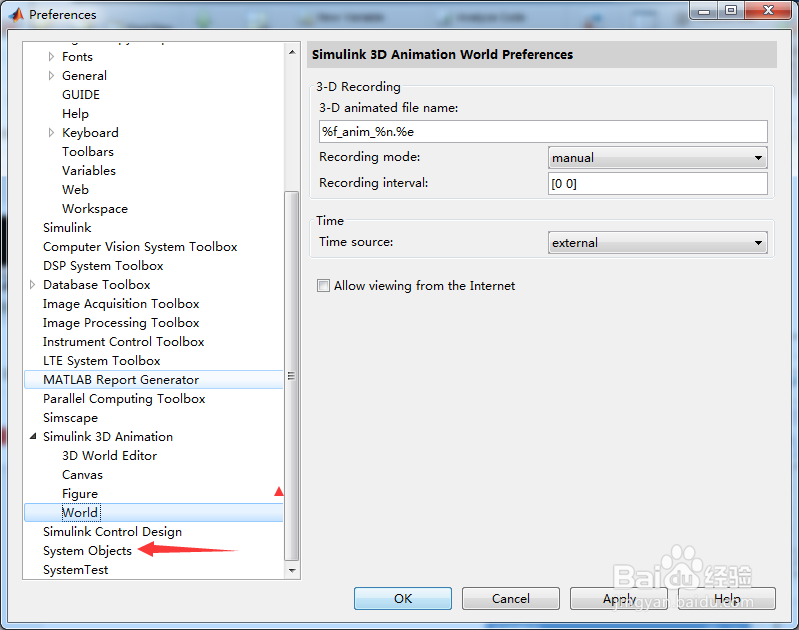Expand the General tree node
The image size is (799, 630).
(51, 75)
